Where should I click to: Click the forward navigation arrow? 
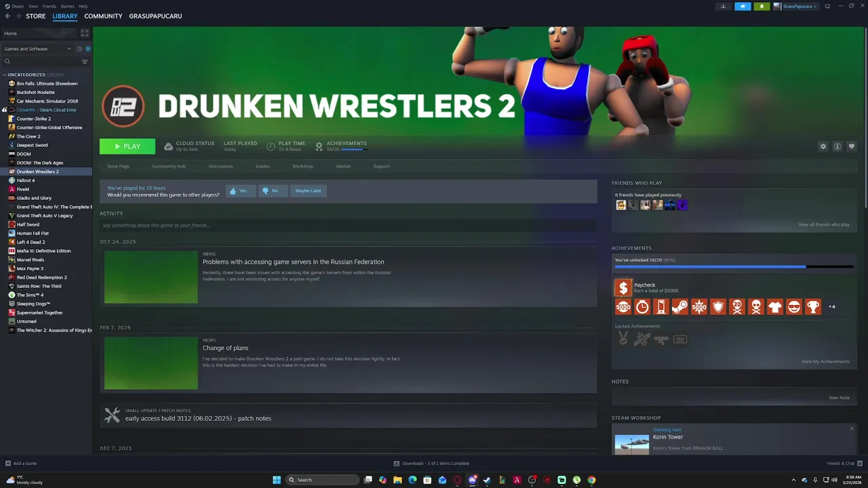17,16
